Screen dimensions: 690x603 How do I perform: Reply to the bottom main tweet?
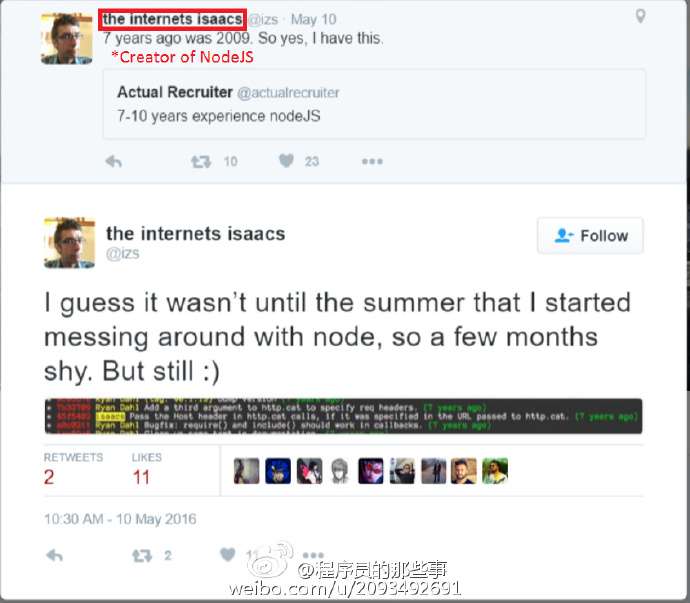coord(55,556)
